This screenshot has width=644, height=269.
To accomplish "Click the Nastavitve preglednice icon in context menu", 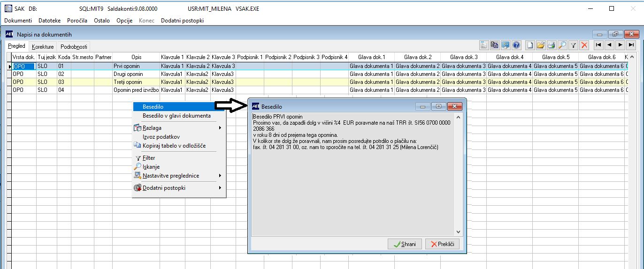I will pos(138,176).
